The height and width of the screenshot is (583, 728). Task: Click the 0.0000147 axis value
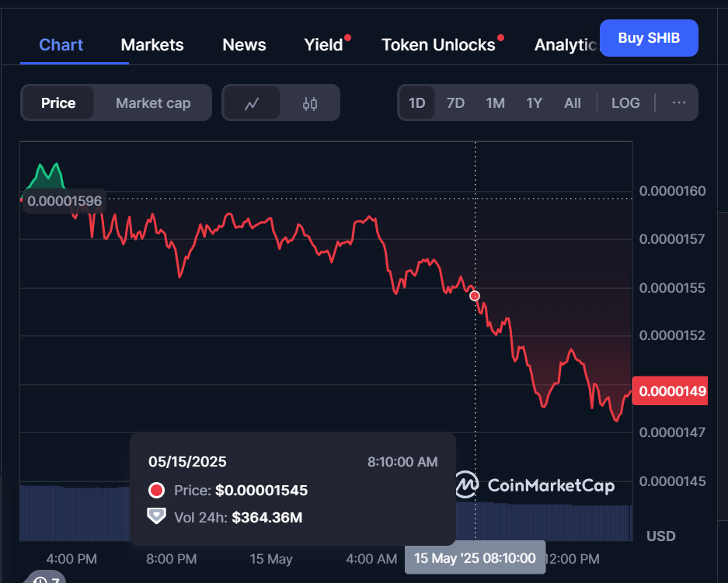click(672, 432)
